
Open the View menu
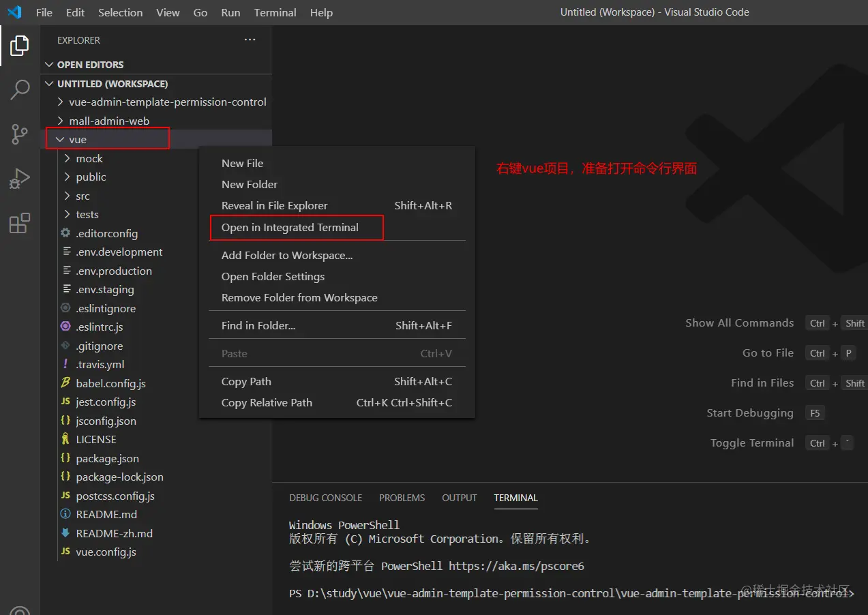point(168,12)
